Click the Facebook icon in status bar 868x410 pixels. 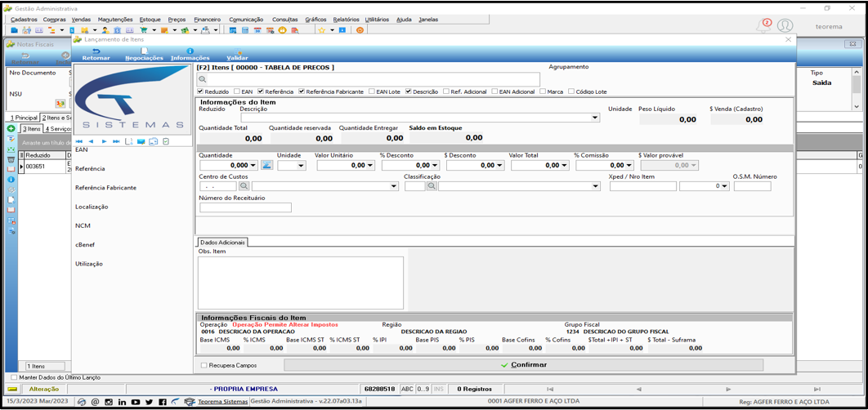(x=162, y=403)
